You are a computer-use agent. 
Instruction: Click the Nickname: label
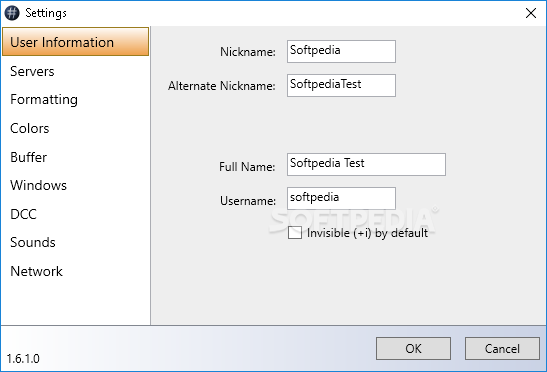pyautogui.click(x=248, y=52)
